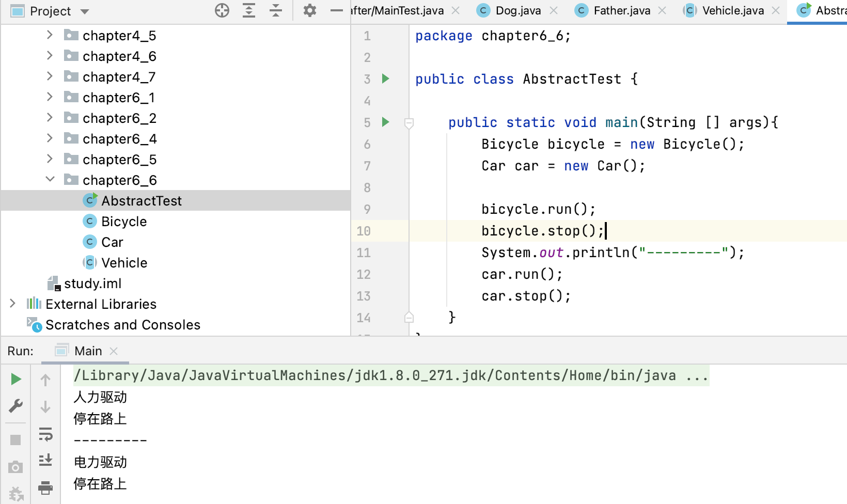This screenshot has height=504, width=847.
Task: Click 'bicycle.run();' on line 9
Action: click(539, 209)
